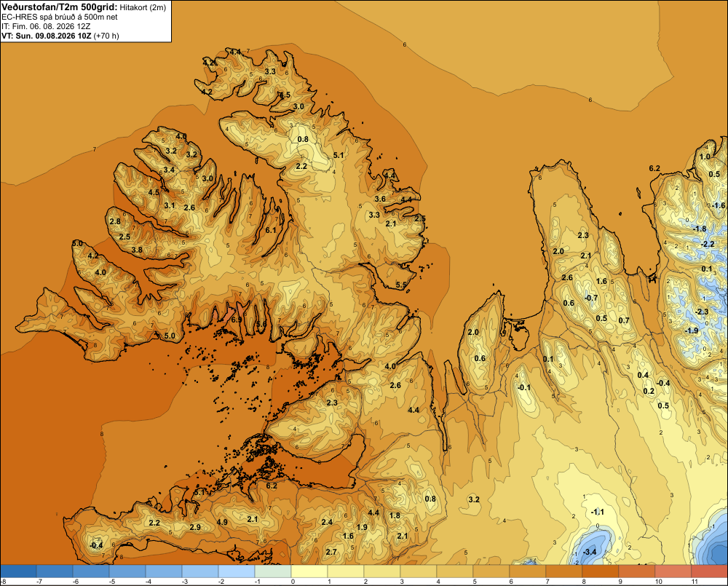Click the "Veðurstofan/T2m 500grid:" title text
Screen dimensions: 728x586
[60, 7]
